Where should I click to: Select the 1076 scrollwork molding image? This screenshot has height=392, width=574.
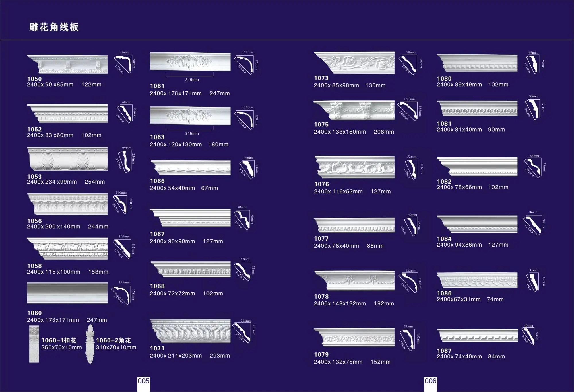coord(355,167)
